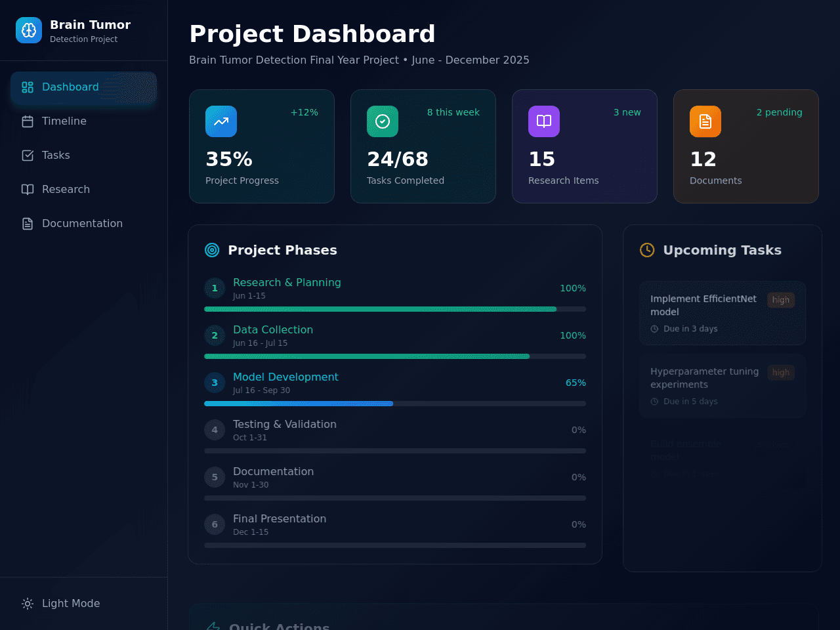Click the brain logo icon in the sidebar

29,30
